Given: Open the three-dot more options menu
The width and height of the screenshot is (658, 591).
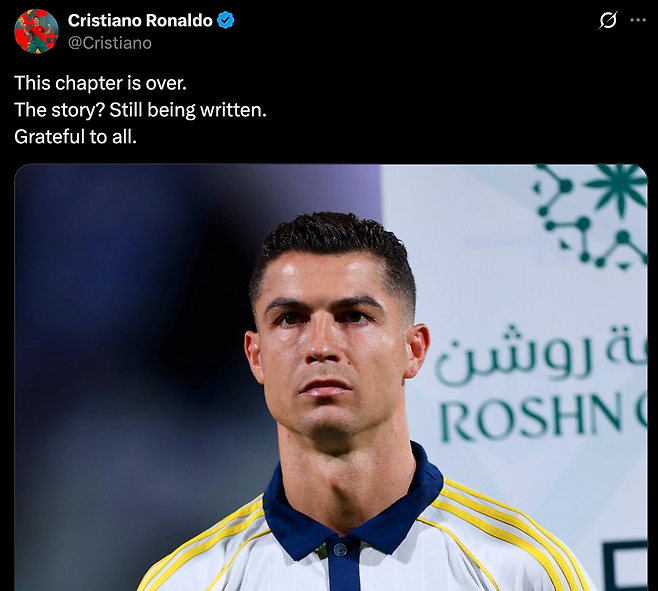Looking at the screenshot, I should [638, 20].
